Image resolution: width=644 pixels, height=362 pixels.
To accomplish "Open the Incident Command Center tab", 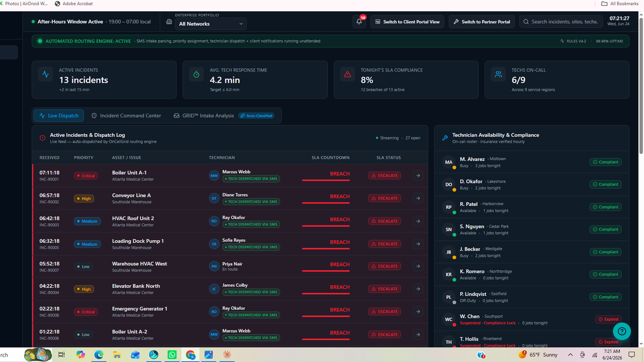I will 126,115.
